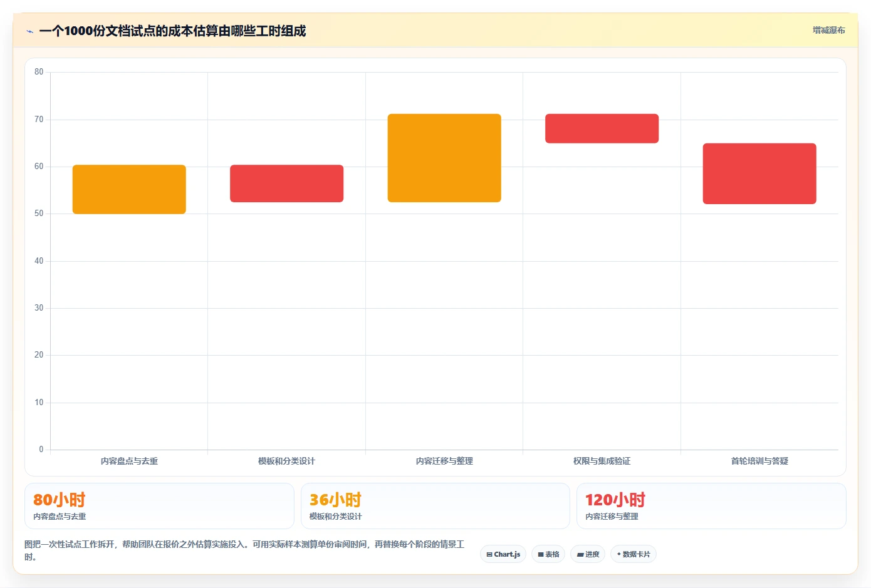Click the 模板和分类设计 axis label
This screenshot has width=871, height=588.
(x=287, y=461)
